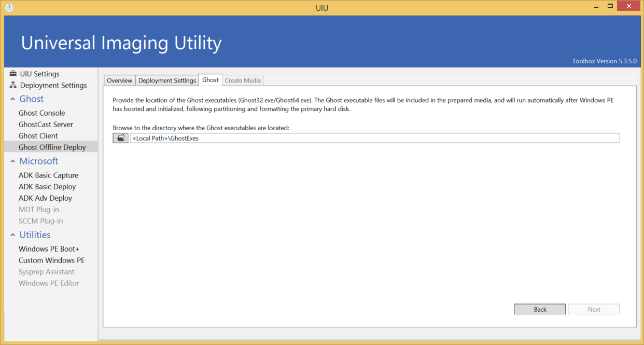The height and width of the screenshot is (345, 644).
Task: Select Sysprep Assistant in sidebar
Action: tap(47, 272)
